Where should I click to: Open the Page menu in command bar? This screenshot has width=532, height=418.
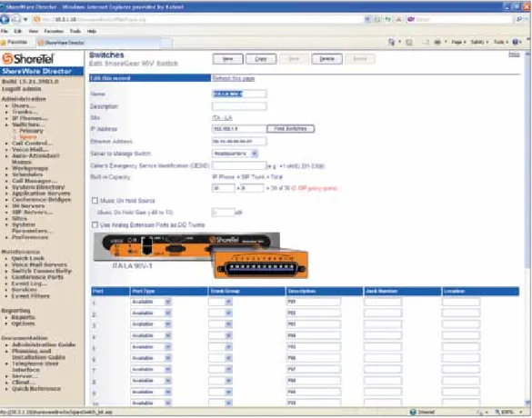pyautogui.click(x=458, y=42)
